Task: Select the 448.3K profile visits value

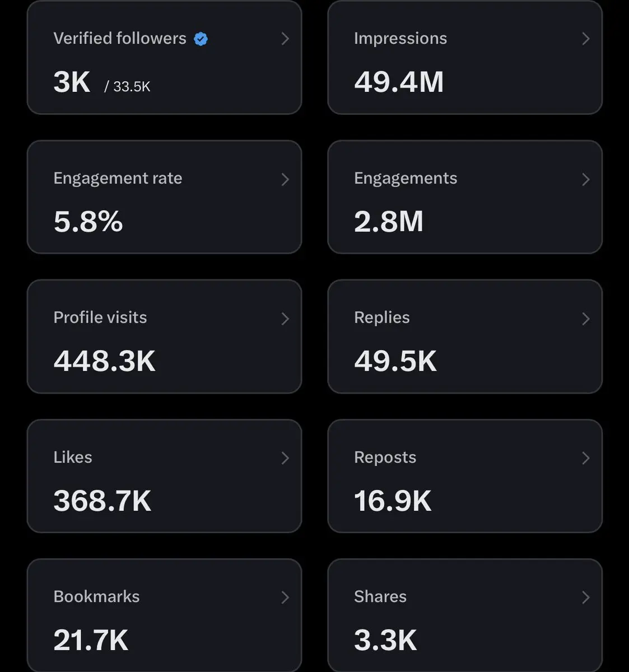Action: [x=105, y=361]
